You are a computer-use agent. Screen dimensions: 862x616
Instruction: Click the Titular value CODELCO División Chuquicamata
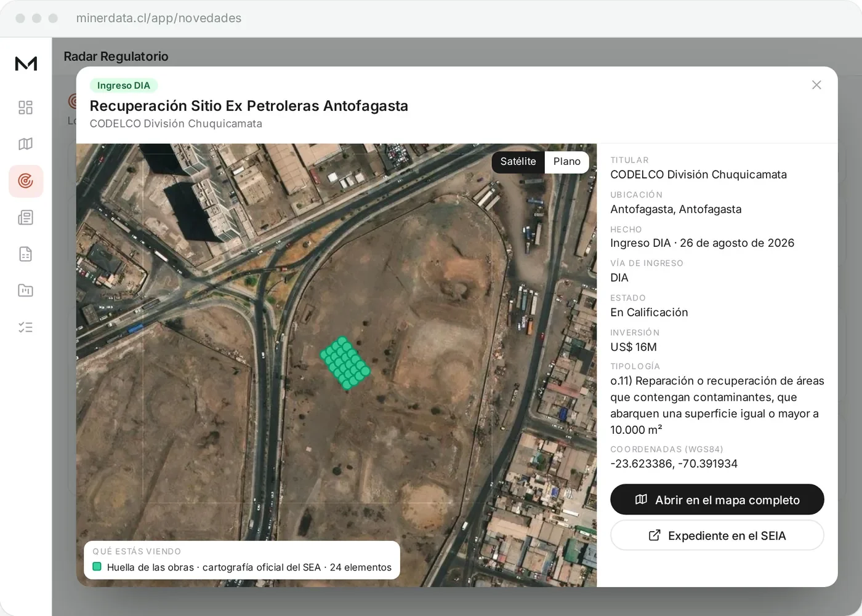tap(698, 175)
